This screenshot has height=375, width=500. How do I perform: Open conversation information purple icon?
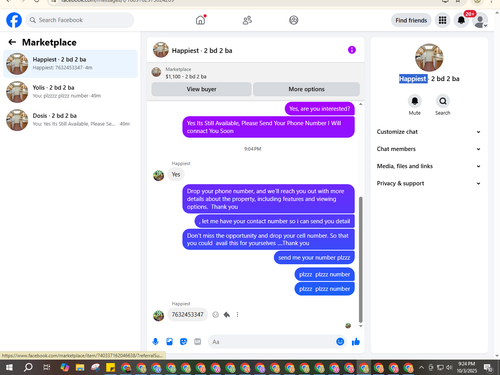[352, 50]
